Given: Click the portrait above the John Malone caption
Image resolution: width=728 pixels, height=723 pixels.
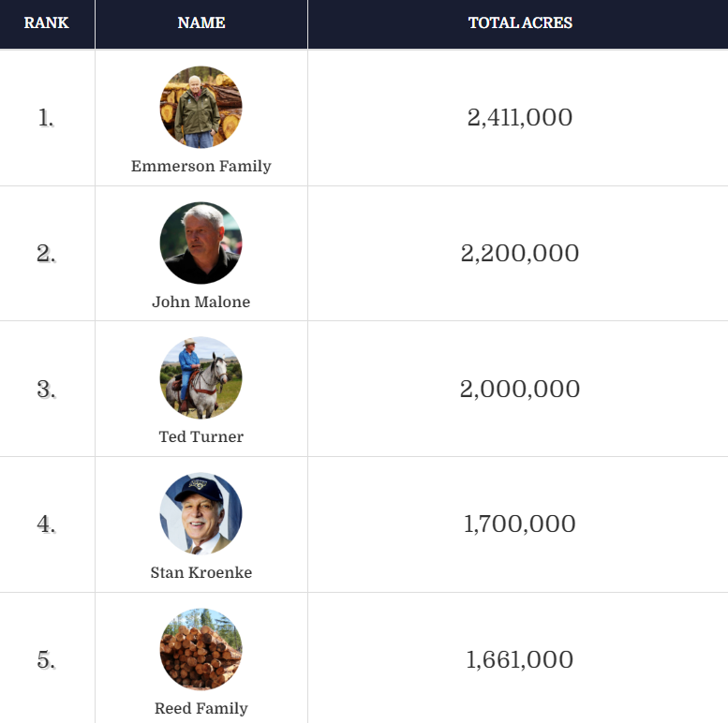Looking at the screenshot, I should click(201, 243).
